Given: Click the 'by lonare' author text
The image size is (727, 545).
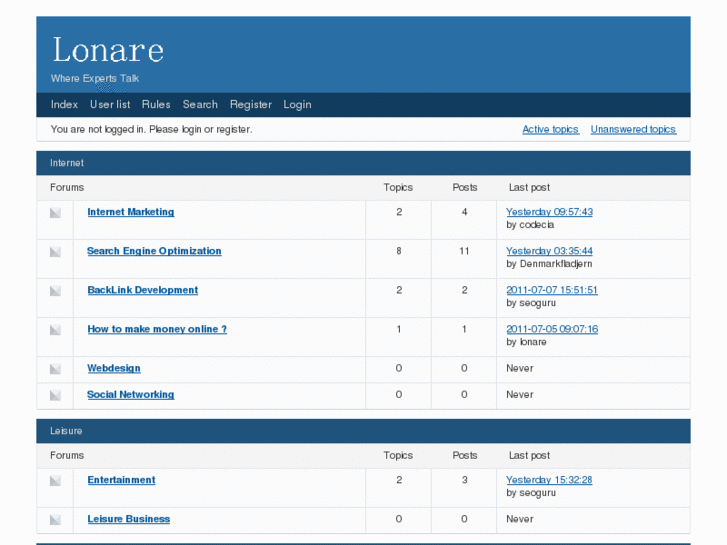Looking at the screenshot, I should pos(526,342).
